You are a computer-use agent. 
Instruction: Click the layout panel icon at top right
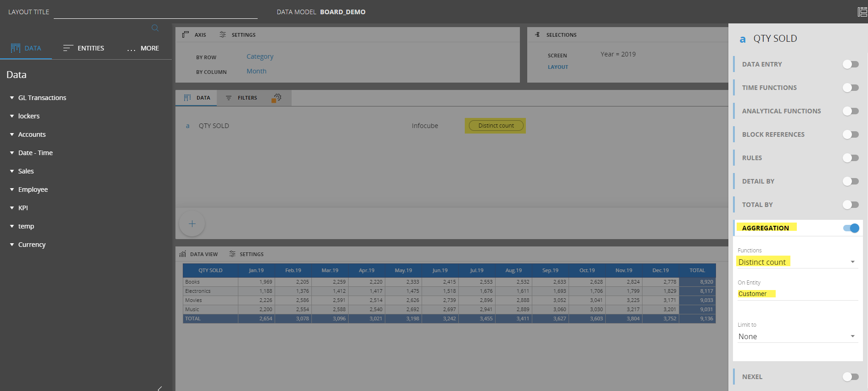click(862, 12)
